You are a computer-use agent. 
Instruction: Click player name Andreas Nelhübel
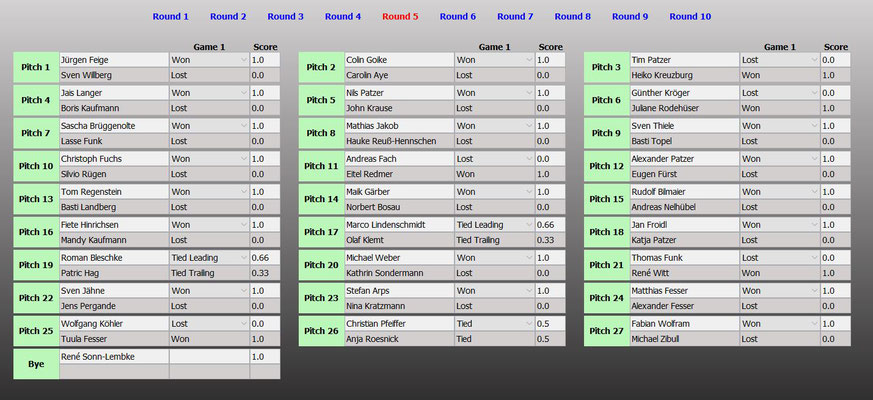664,207
